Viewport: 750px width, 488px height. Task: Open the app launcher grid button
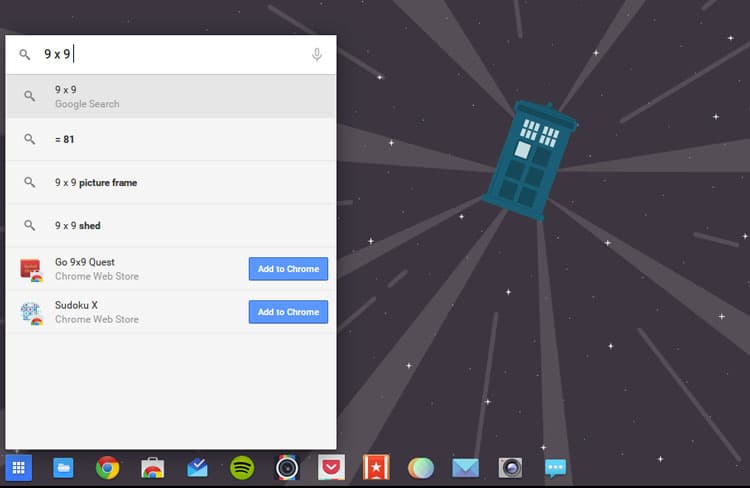pyautogui.click(x=19, y=467)
